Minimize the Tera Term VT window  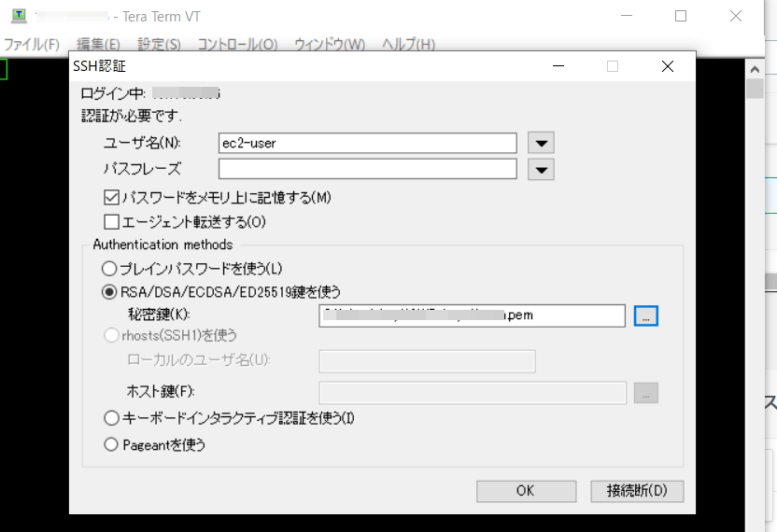tap(627, 16)
